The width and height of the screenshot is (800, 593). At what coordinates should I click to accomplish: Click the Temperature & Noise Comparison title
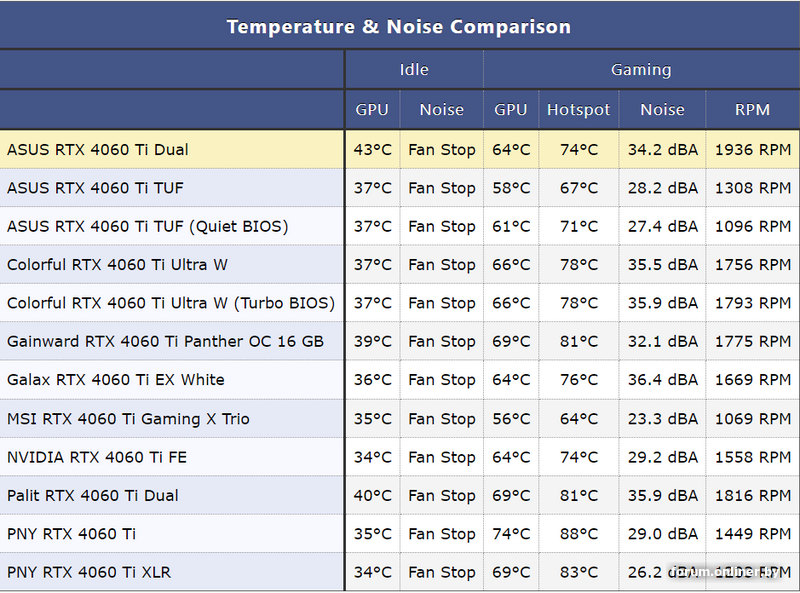pyautogui.click(x=398, y=26)
